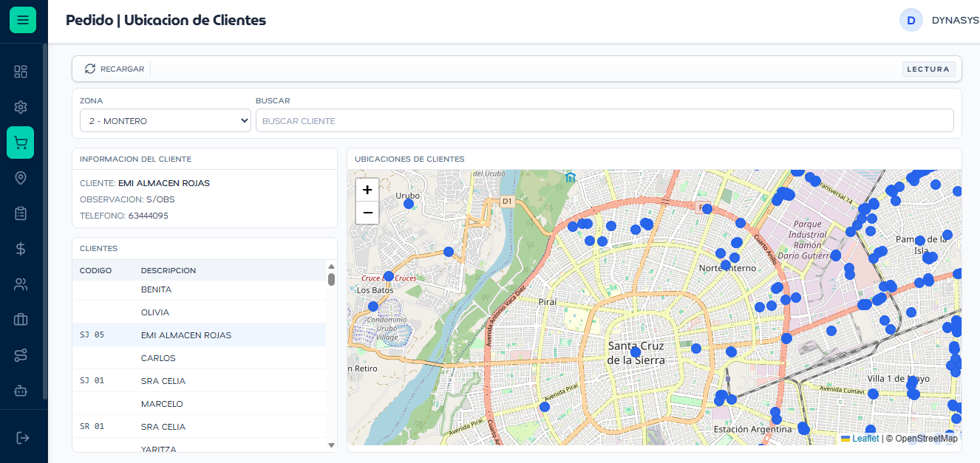Viewport: 980px width, 463px height.
Task: Click the OpenStreetMap attribution text
Action: (926, 438)
